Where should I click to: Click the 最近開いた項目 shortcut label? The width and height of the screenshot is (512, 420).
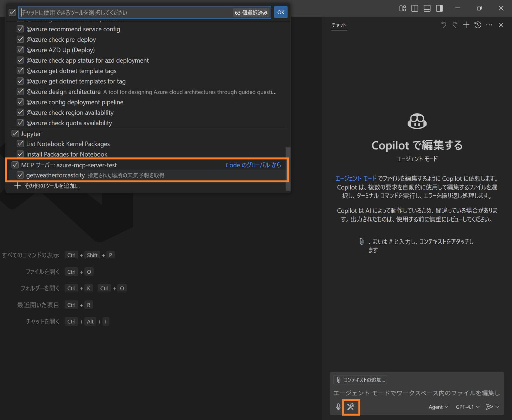click(x=38, y=305)
